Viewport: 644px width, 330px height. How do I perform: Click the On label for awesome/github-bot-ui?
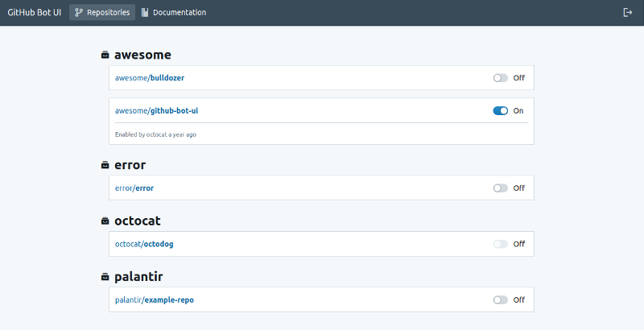coord(518,111)
